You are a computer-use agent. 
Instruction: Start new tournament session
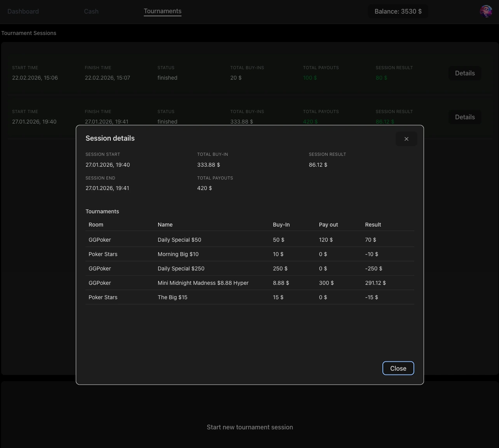(x=250, y=427)
